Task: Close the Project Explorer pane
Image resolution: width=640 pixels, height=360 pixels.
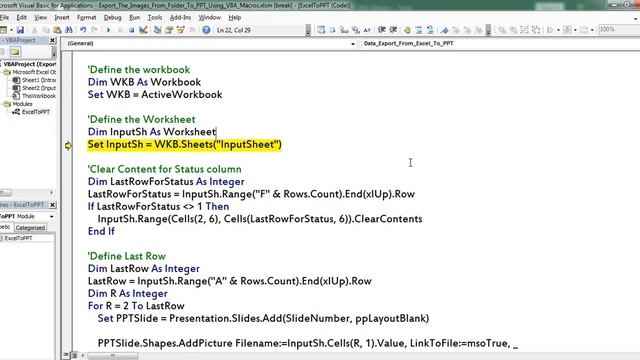Action: (52, 40)
